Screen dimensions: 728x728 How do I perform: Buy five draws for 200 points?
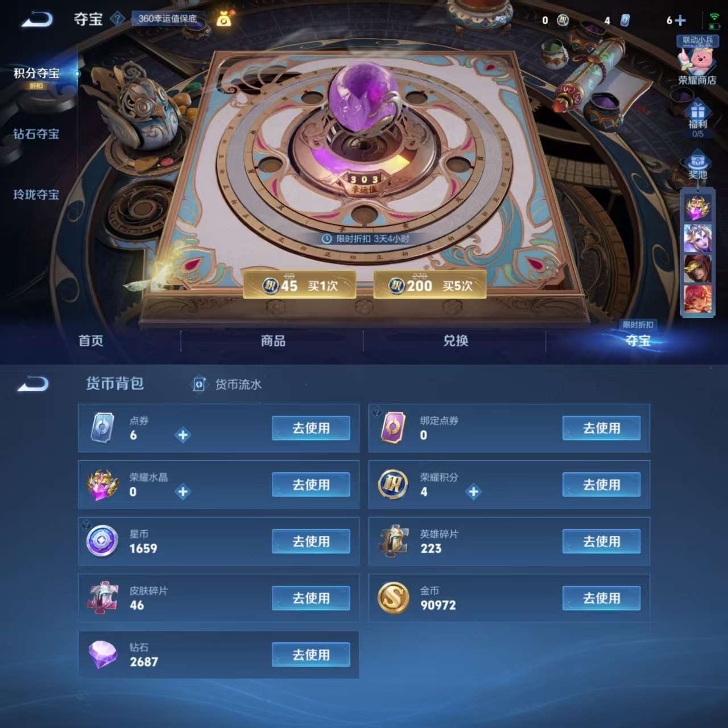tap(430, 285)
